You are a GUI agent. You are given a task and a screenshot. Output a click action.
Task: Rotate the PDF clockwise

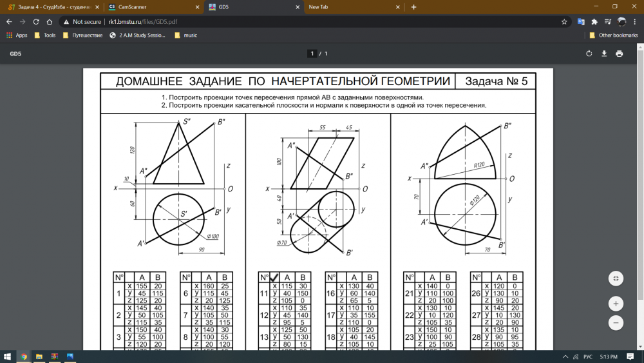pos(589,54)
